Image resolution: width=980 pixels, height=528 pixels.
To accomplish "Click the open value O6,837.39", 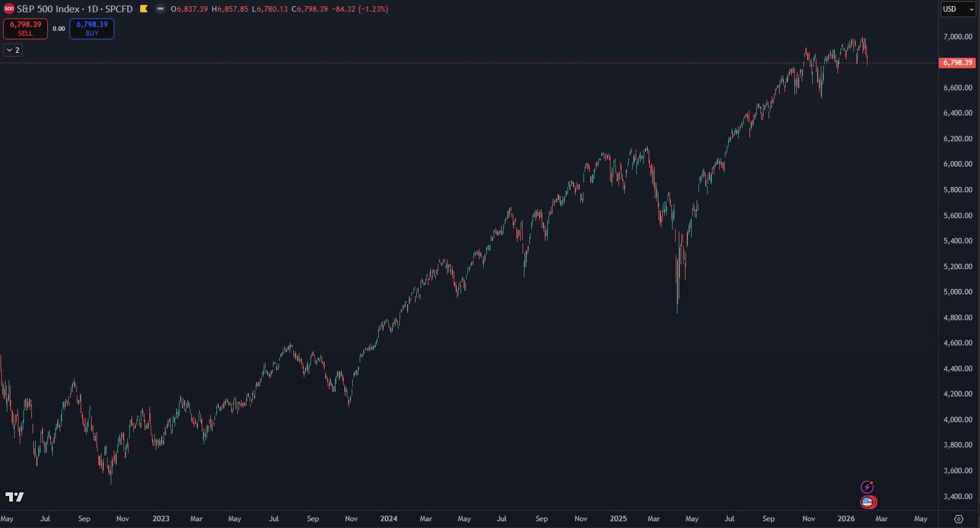I will click(x=189, y=9).
